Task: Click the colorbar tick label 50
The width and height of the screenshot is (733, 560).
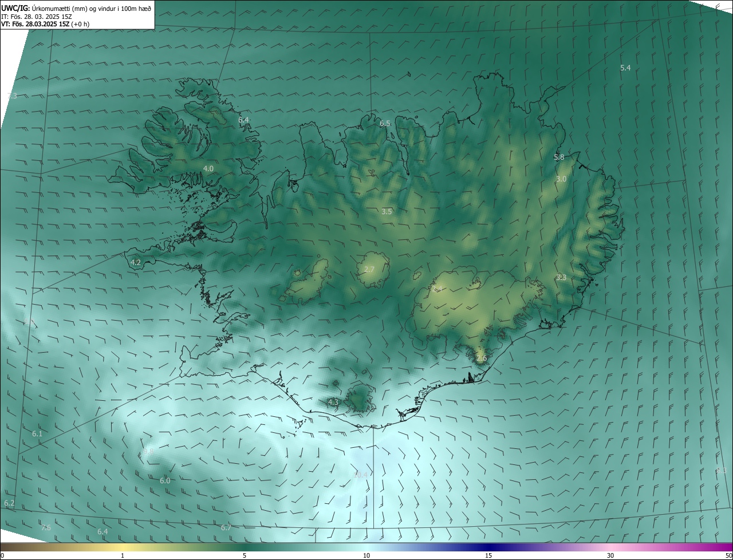Action: (728, 556)
